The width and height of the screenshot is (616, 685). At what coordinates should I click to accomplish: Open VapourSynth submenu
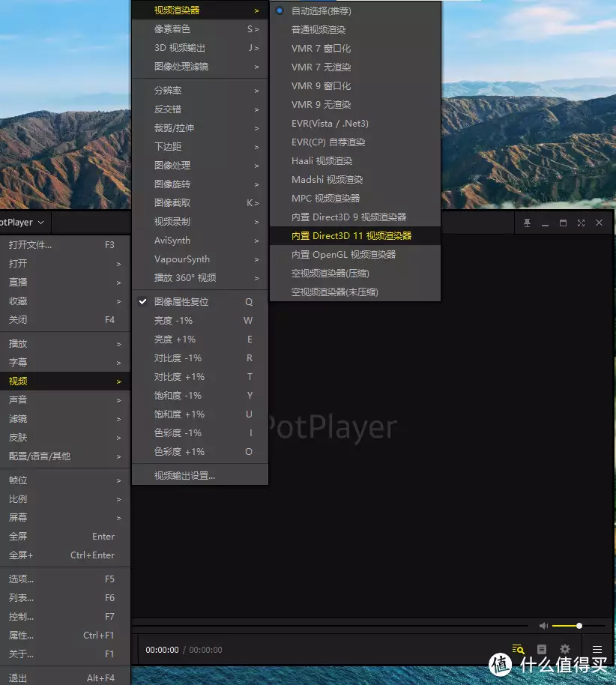tap(200, 259)
